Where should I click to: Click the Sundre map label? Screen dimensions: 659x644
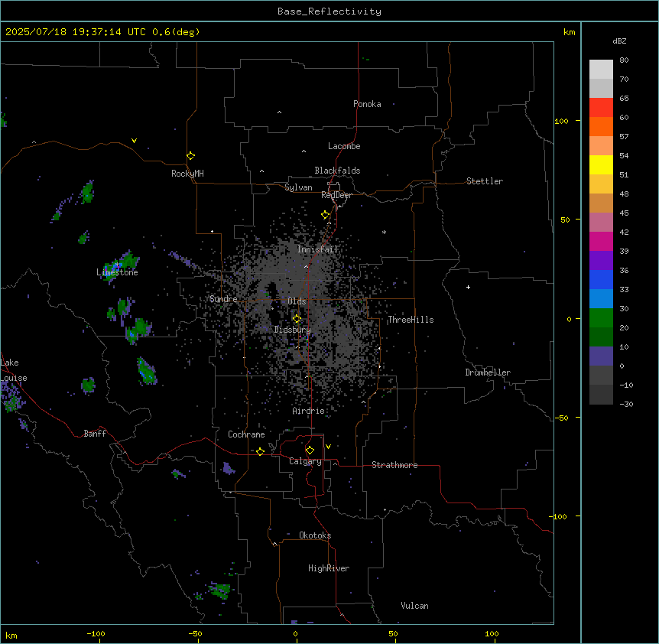point(223,299)
